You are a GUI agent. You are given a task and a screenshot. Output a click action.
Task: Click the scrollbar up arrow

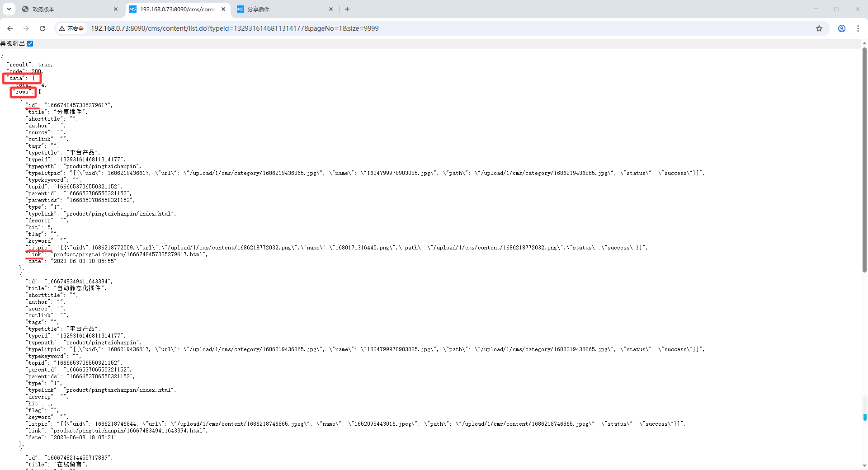click(864, 44)
